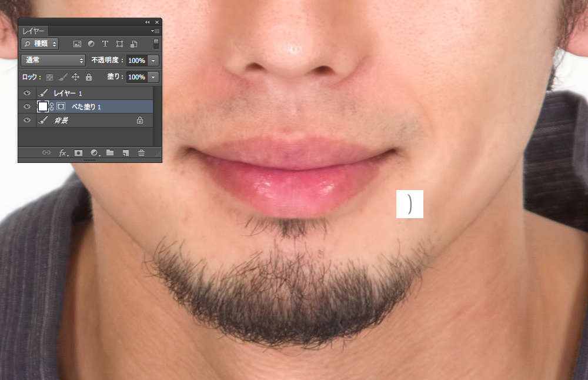Hide the 背景 layer
This screenshot has height=380, width=588.
(x=27, y=120)
